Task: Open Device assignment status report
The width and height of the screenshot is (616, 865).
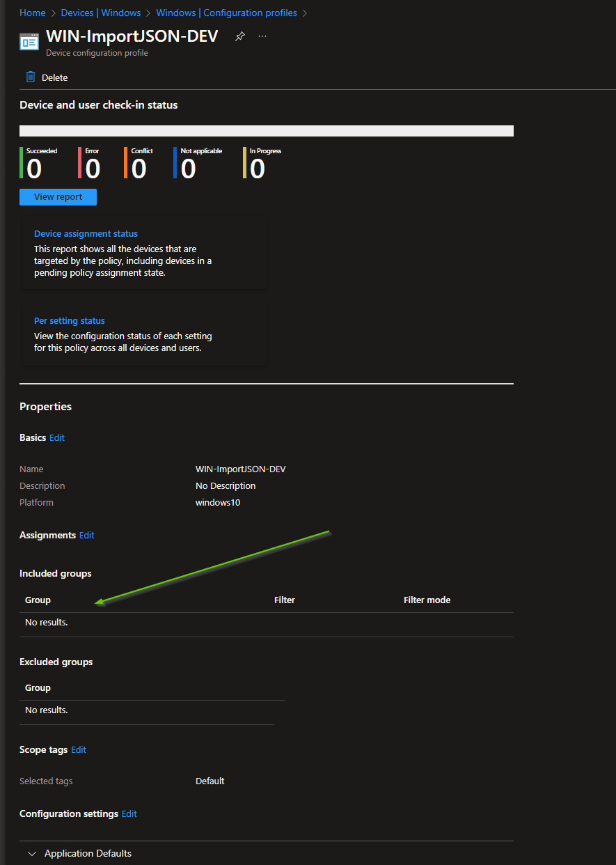Action: (x=86, y=234)
